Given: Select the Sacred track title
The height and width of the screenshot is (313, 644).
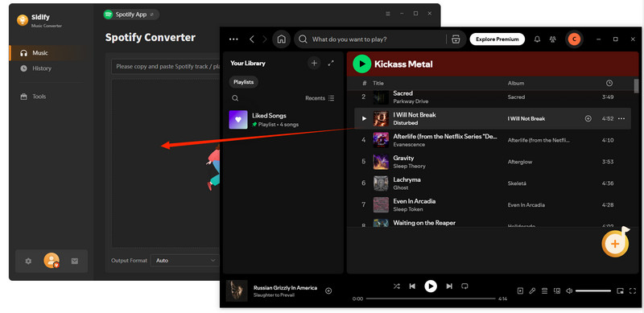Looking at the screenshot, I should [403, 93].
